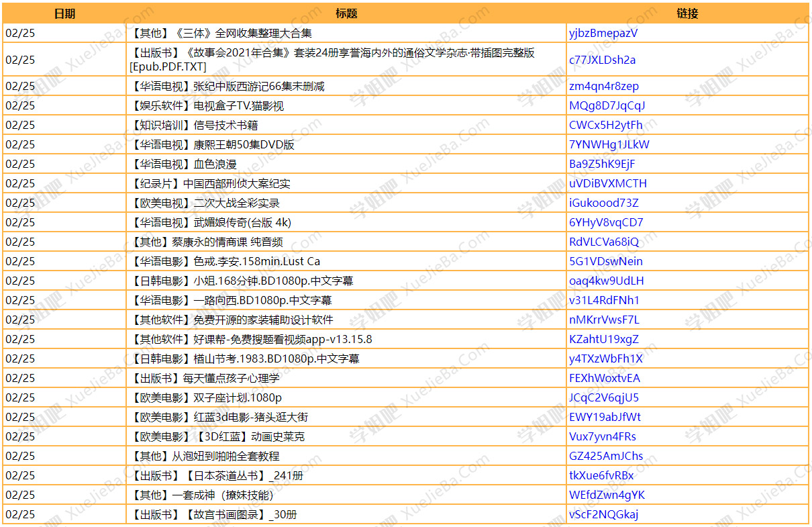Open the EWY19abJfWt link
The width and height of the screenshot is (812, 527).
605,417
